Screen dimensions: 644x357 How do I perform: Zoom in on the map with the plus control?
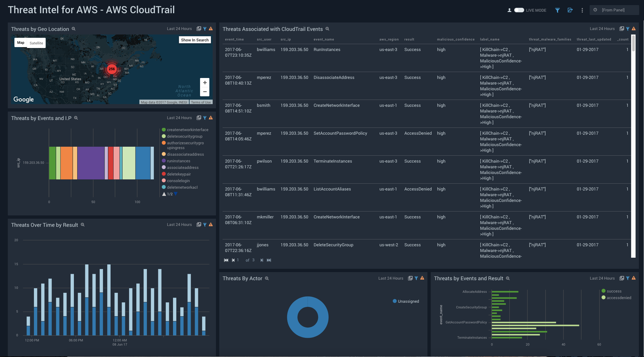tap(205, 82)
